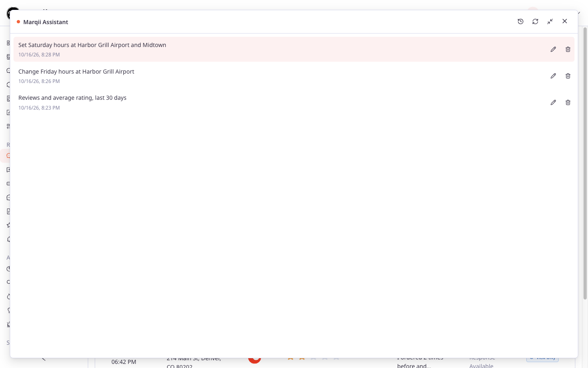Open chat history in Marqii Assistant
The image size is (588, 368).
pos(521,22)
